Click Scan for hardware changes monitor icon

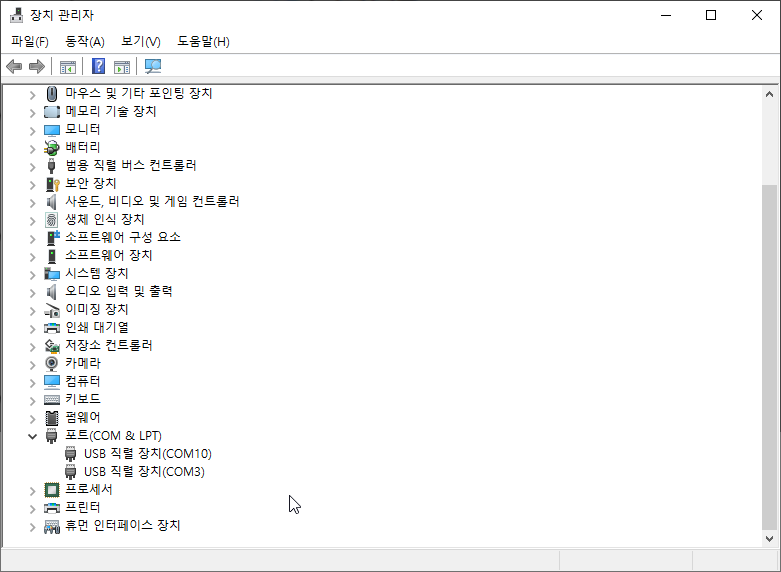153,66
